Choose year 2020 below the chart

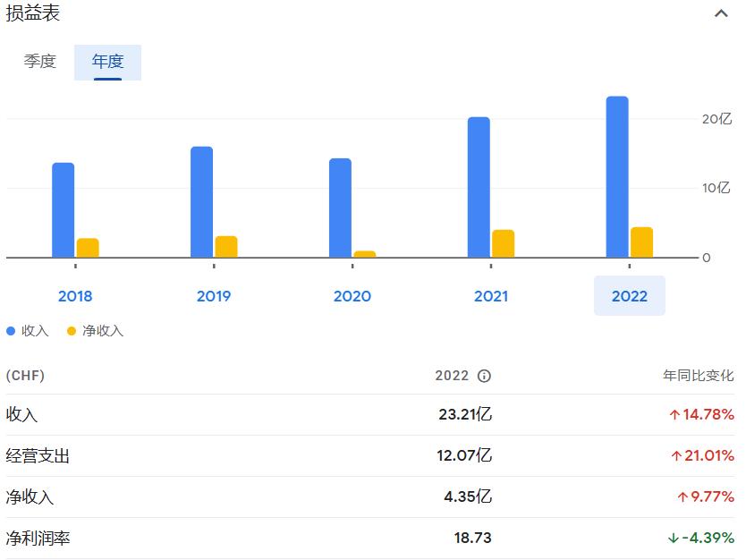click(352, 296)
